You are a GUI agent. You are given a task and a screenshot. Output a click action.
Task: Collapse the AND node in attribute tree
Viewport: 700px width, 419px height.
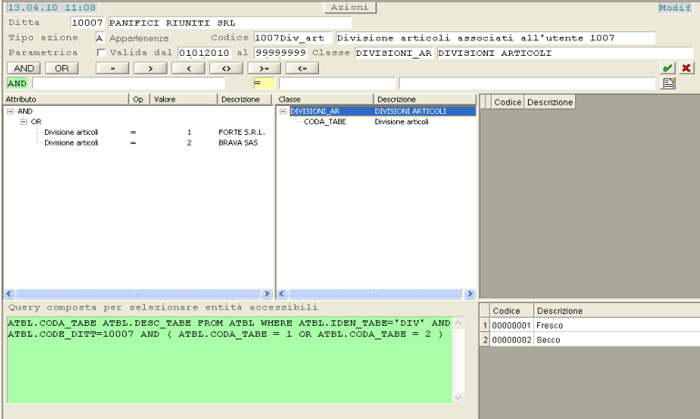10,111
